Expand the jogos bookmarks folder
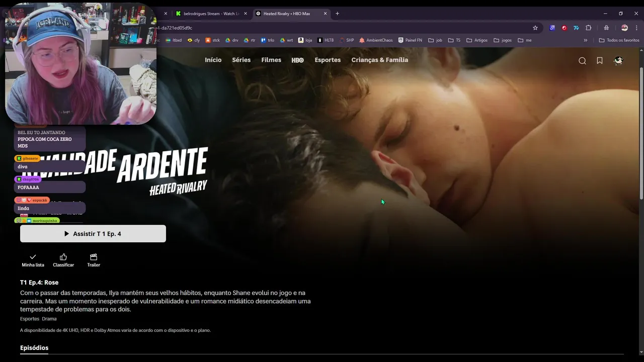644x362 pixels. tap(503, 40)
